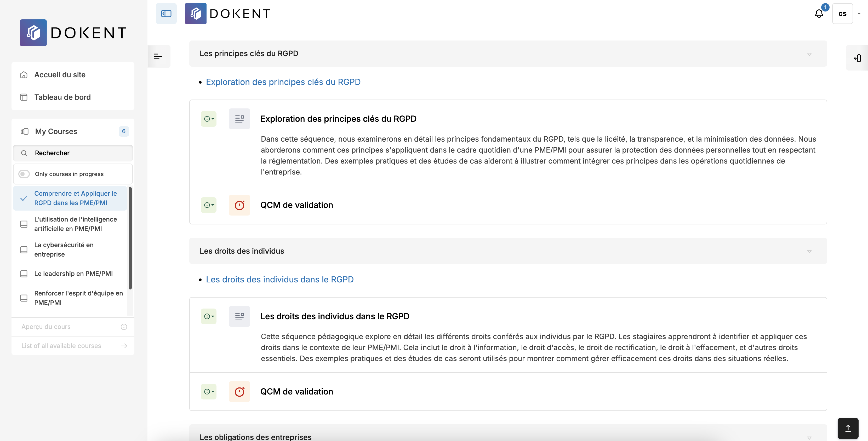
Task: Click the home icon beside Accueil du site
Action: click(24, 75)
